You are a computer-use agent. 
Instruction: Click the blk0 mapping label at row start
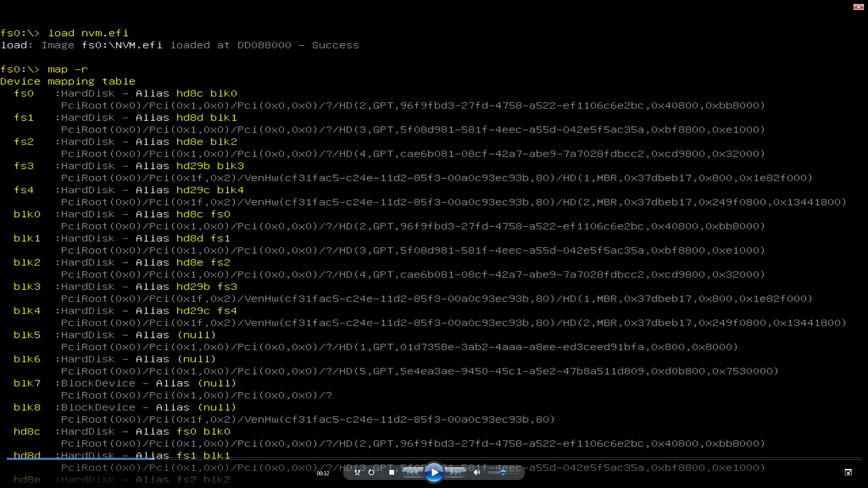pos(27,214)
